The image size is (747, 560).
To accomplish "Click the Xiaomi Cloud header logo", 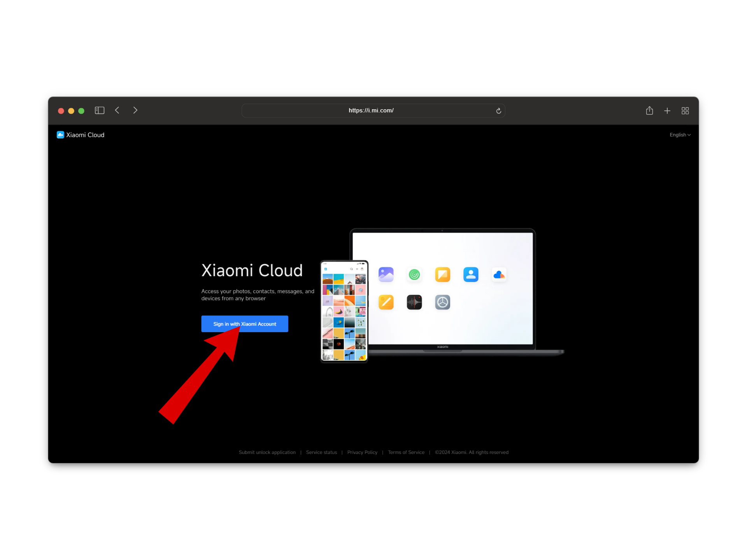I will [x=81, y=135].
